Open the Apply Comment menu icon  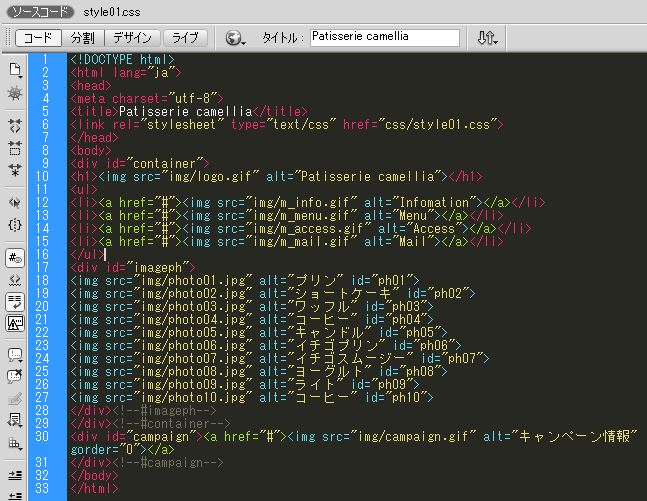[x=15, y=354]
